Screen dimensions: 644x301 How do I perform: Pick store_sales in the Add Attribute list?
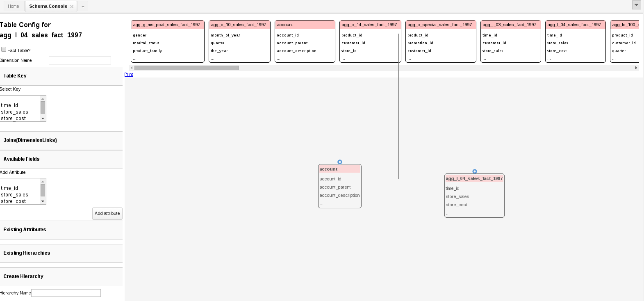(20, 195)
